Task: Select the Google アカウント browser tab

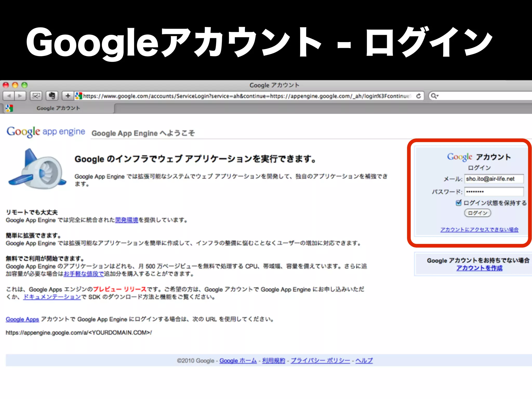Action: (58, 108)
